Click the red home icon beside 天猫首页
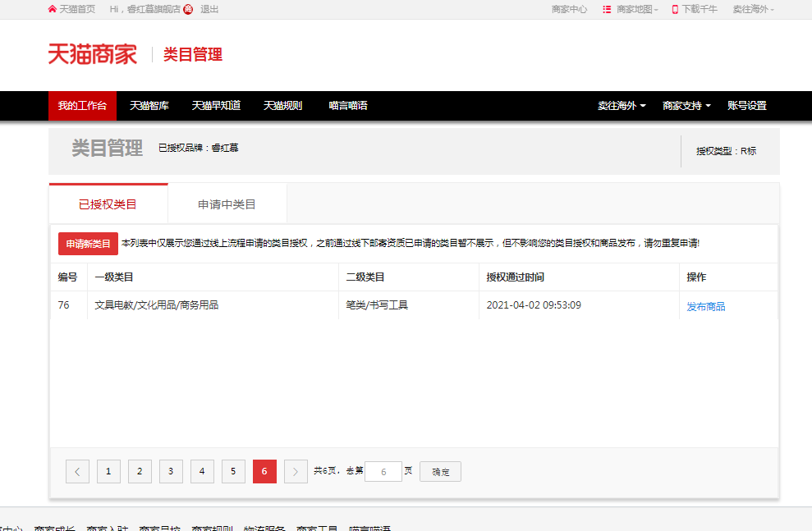This screenshot has width=812, height=531. pos(52,9)
